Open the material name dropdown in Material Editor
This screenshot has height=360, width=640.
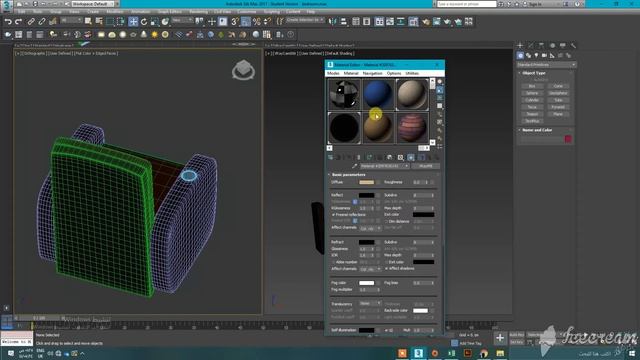[x=384, y=166]
